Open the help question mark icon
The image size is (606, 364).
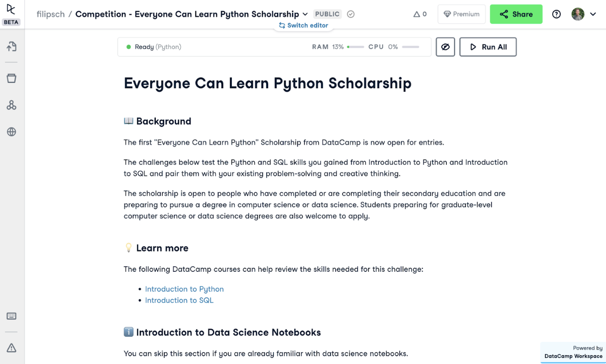[556, 14]
